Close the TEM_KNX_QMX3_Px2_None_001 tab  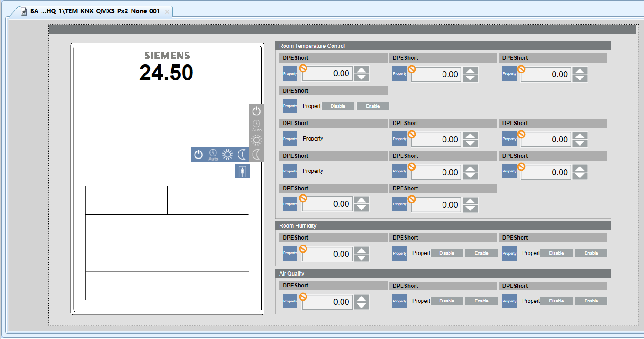click(167, 12)
